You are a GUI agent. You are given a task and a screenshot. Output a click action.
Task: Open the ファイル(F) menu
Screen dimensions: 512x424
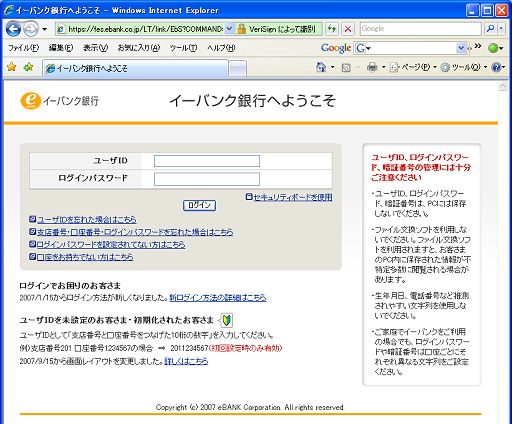23,48
